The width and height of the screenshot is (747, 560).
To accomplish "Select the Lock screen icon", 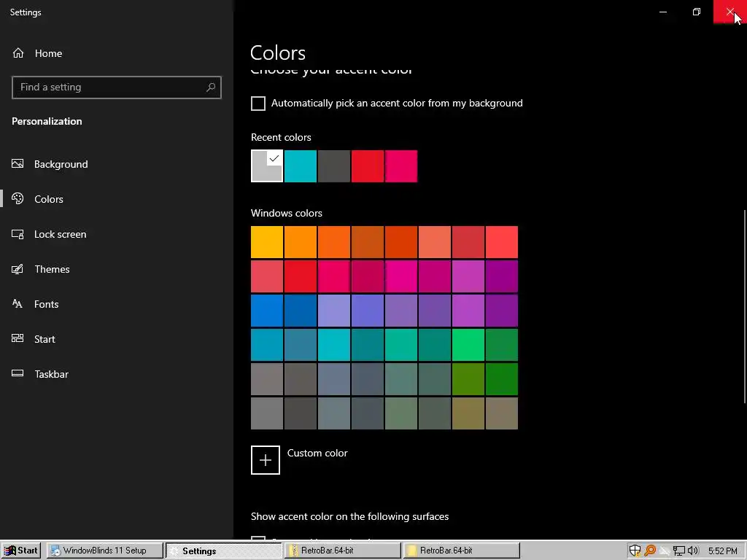I will pos(18,234).
